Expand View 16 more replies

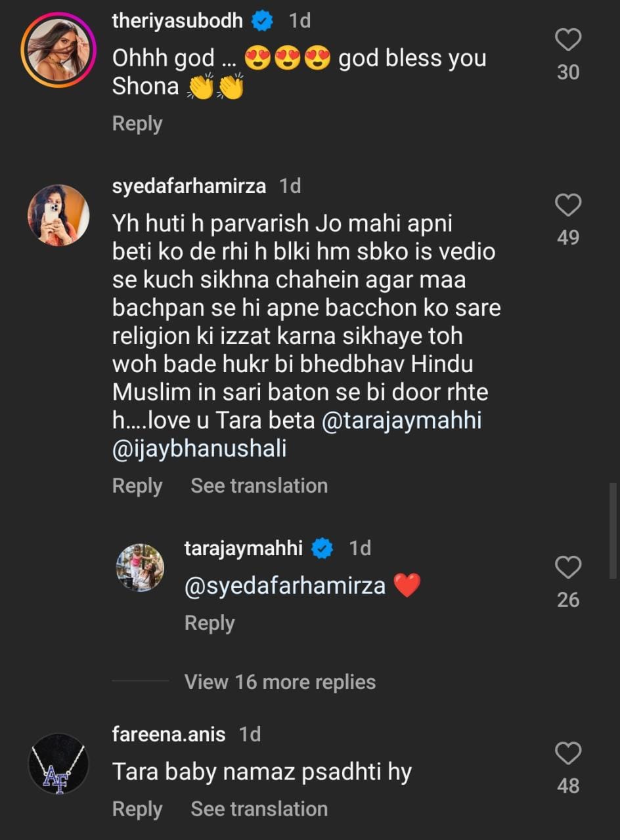[x=280, y=682]
